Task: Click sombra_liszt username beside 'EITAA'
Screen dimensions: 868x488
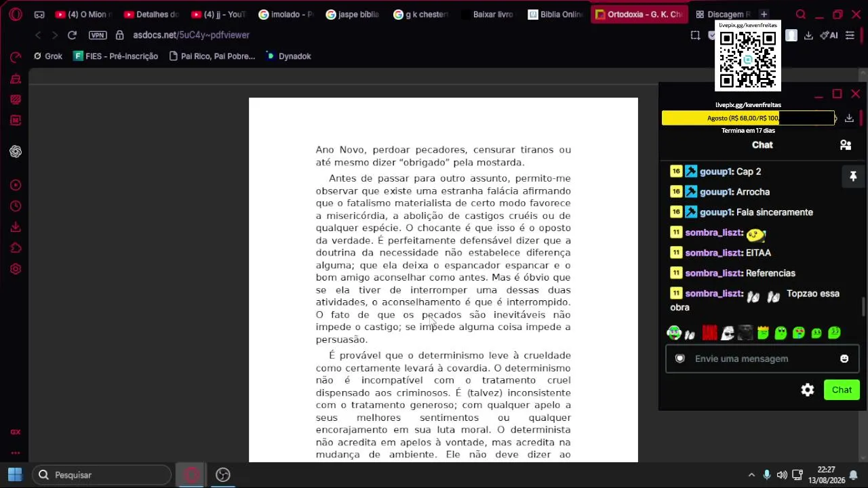Action: [713, 253]
